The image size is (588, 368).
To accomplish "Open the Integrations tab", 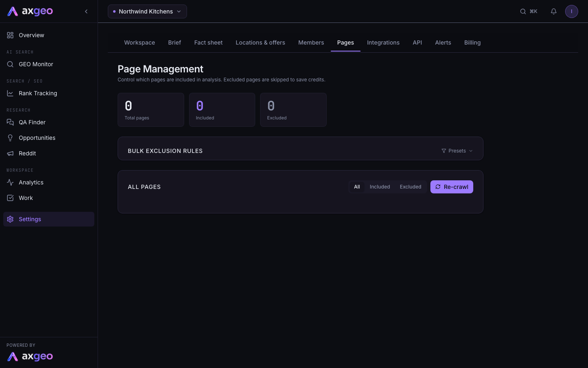I will click(x=383, y=43).
